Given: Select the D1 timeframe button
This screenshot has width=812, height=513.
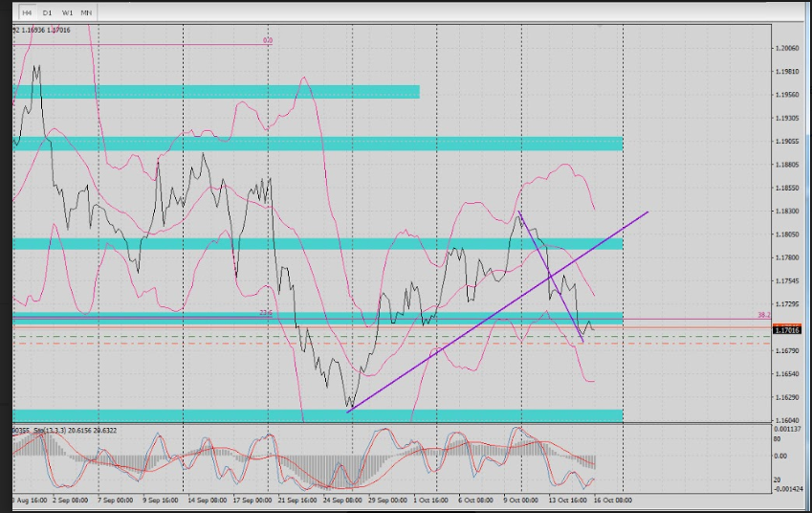Looking at the screenshot, I should tap(47, 12).
